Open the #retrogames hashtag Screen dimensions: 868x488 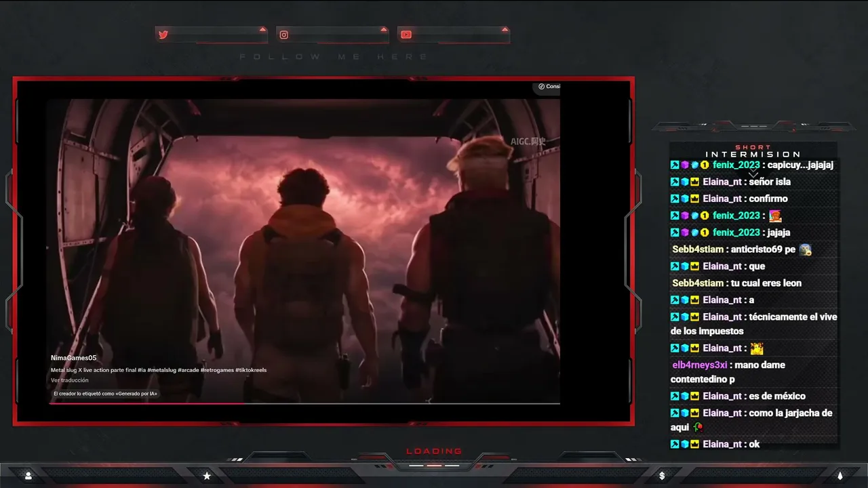coord(217,370)
